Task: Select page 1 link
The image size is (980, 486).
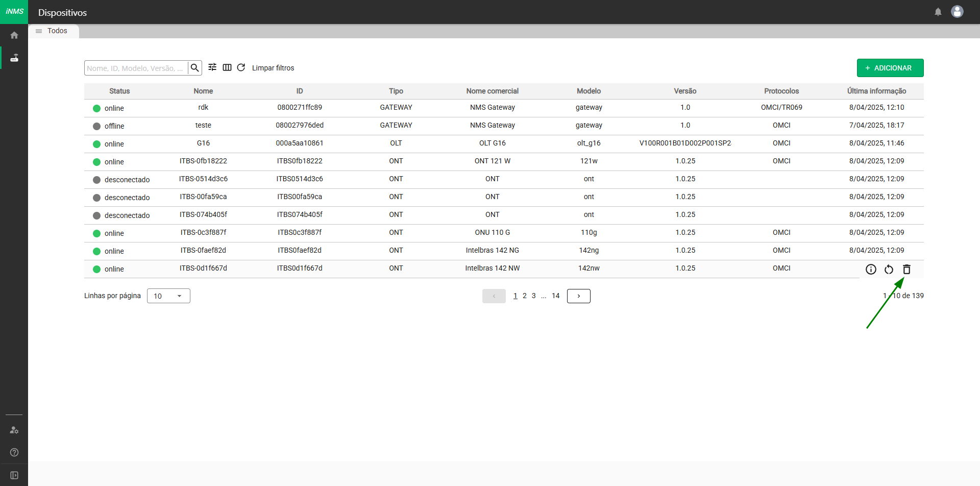Action: (516, 296)
